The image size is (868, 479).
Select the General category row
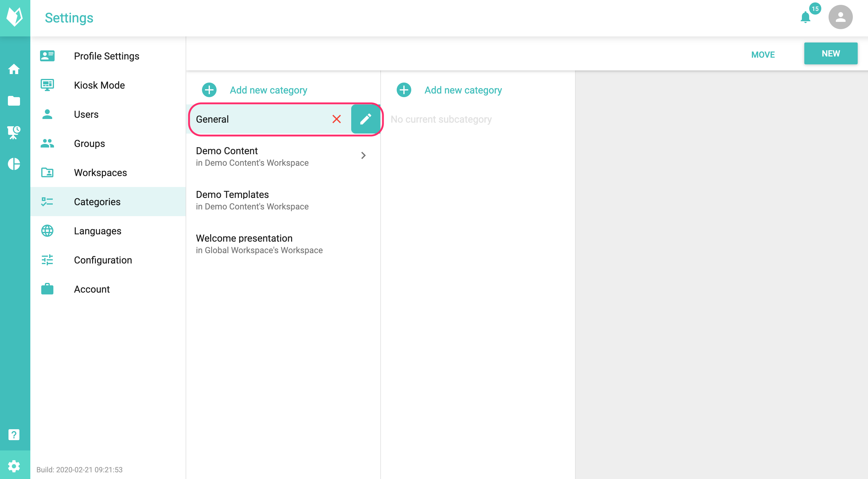(x=283, y=119)
